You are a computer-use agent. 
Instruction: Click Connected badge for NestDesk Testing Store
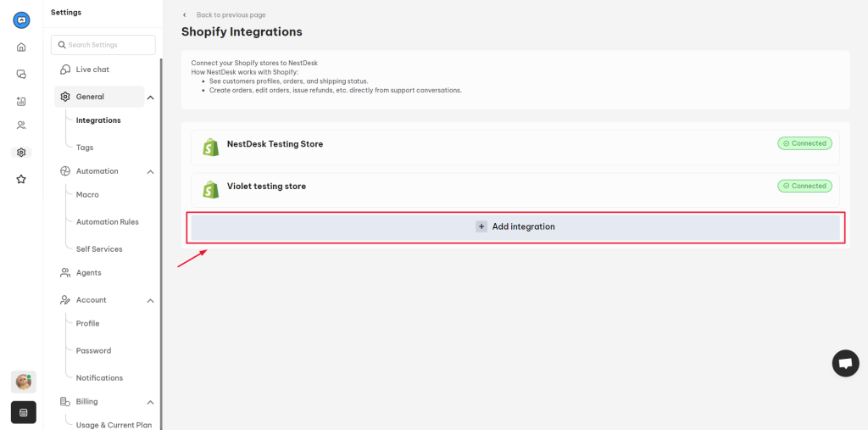(x=805, y=143)
